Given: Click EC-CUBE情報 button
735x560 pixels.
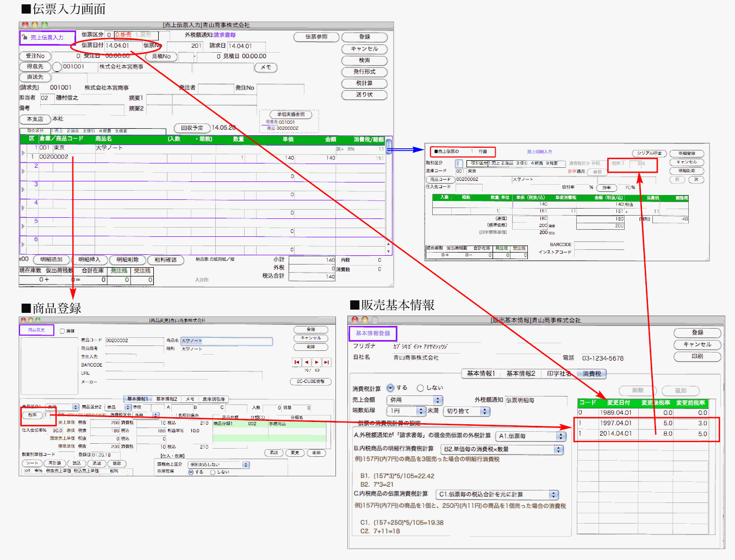Looking at the screenshot, I should (x=310, y=382).
